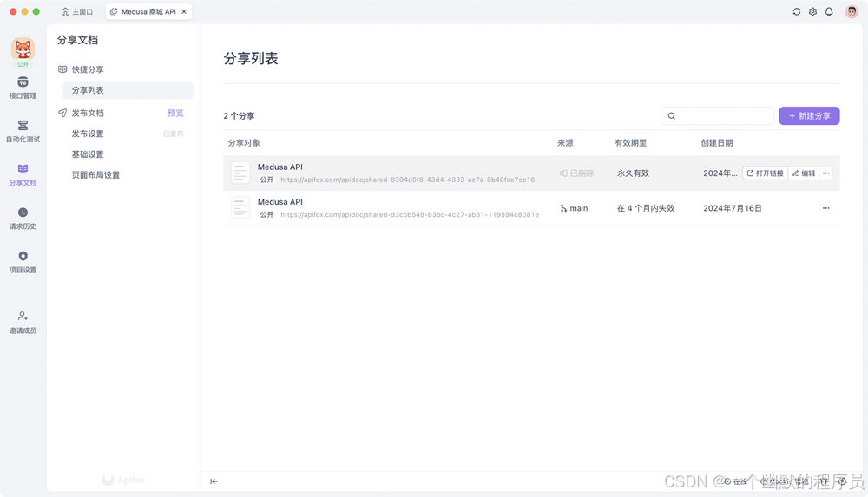Click the refresh icon in top bar
Viewport: 868px width, 497px height.
(x=797, y=11)
